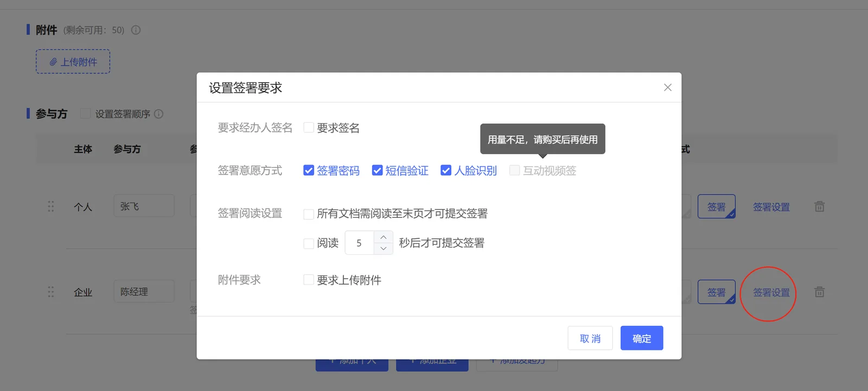
Task: Uncheck 人脸识别 option
Action: [x=446, y=171]
